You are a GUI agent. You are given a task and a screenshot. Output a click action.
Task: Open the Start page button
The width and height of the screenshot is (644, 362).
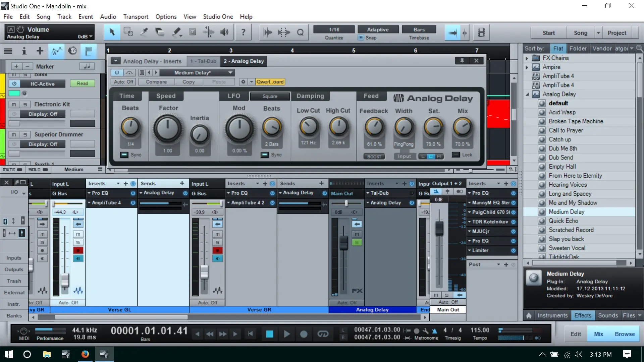coord(549,33)
